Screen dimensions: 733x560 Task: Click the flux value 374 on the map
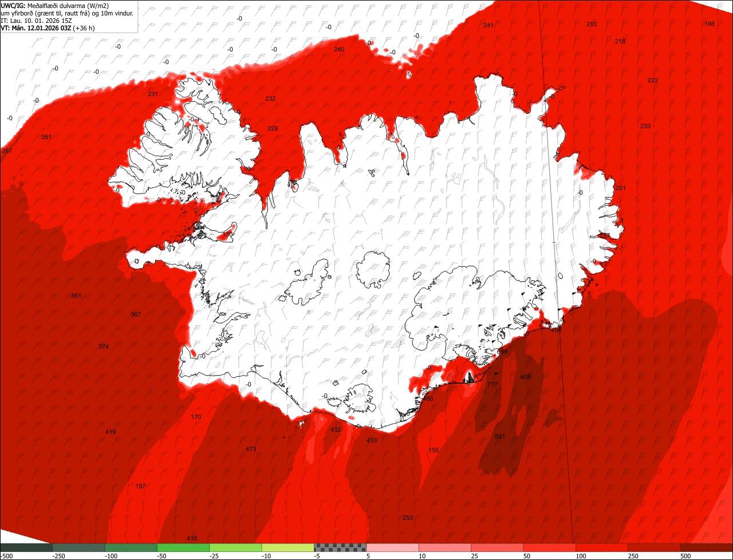click(104, 346)
